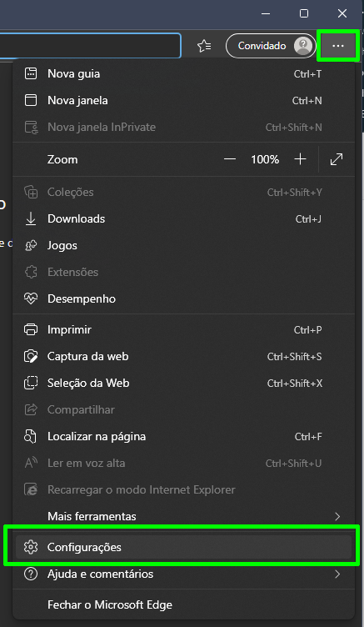
Task: Increase zoom with the plus button
Action: click(300, 159)
